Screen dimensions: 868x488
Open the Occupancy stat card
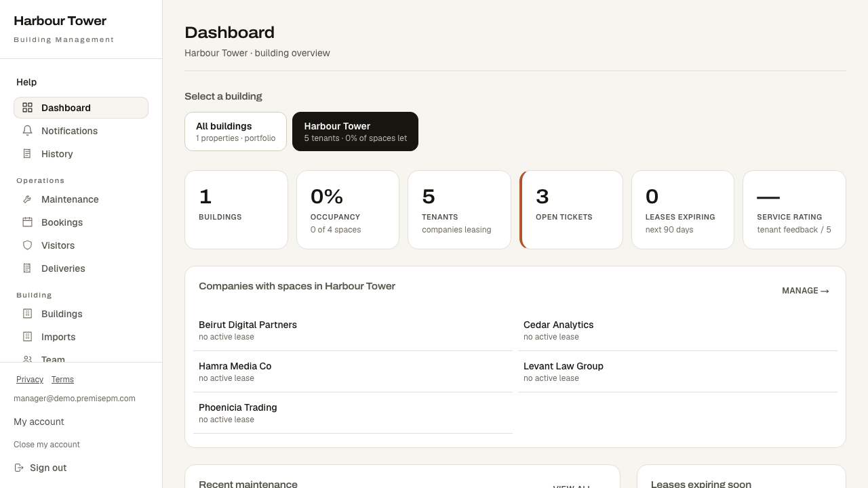pos(348,209)
